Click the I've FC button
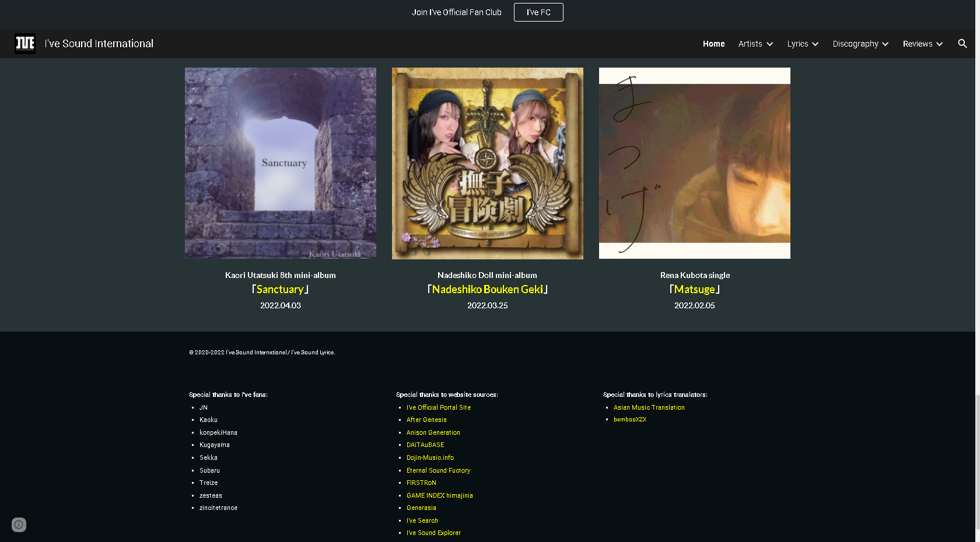 point(538,12)
